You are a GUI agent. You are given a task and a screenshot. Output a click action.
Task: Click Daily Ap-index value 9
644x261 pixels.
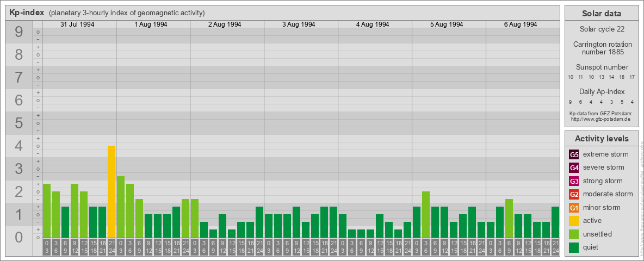tap(571, 102)
